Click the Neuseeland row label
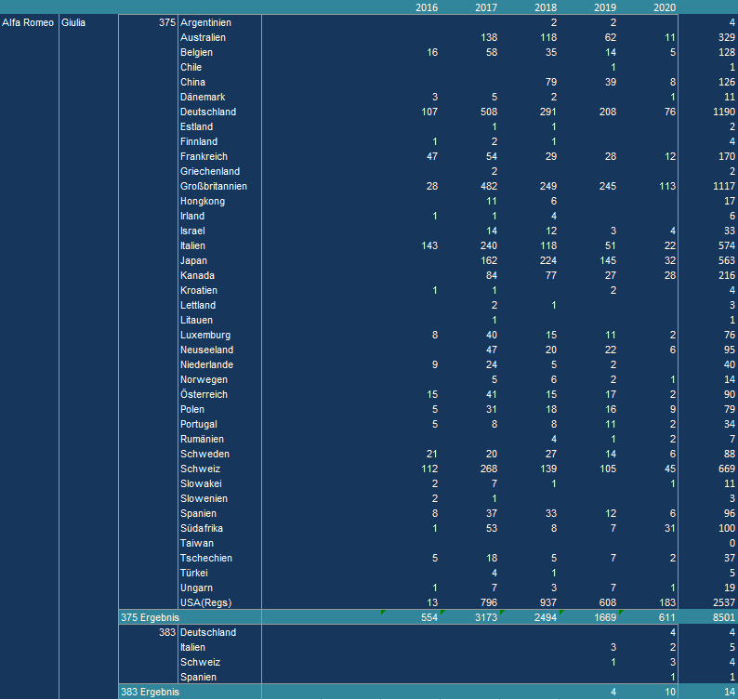738x700 pixels. click(x=204, y=350)
